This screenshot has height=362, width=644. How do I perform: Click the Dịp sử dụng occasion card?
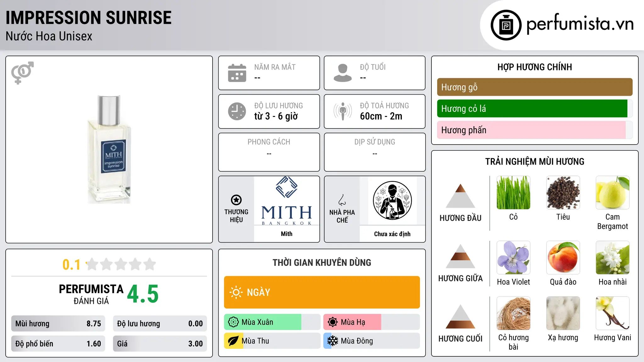point(375,152)
